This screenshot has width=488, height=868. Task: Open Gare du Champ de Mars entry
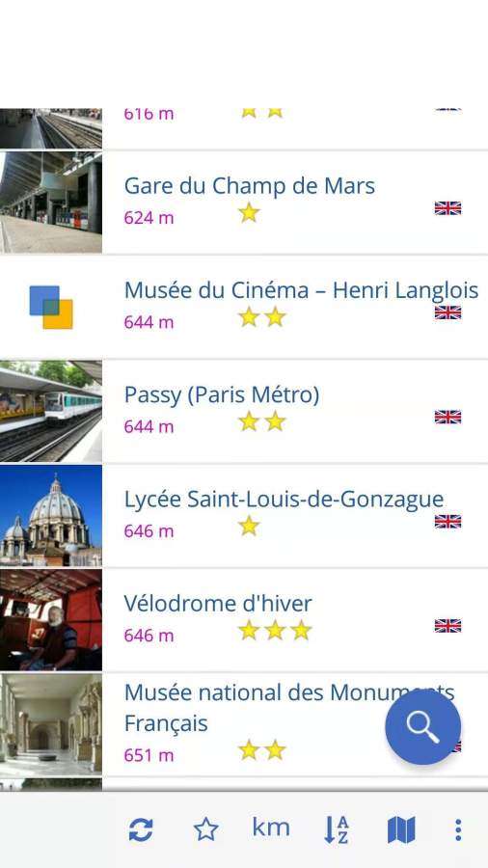point(244,203)
